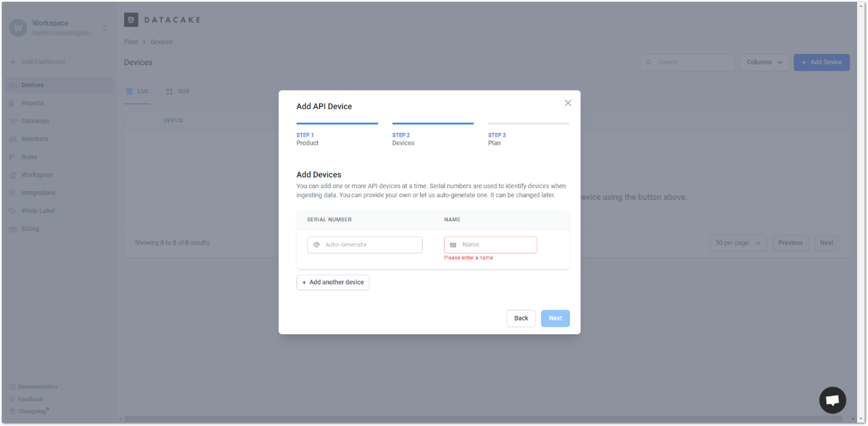Click the Gateways antenna icon

pyautogui.click(x=13, y=121)
